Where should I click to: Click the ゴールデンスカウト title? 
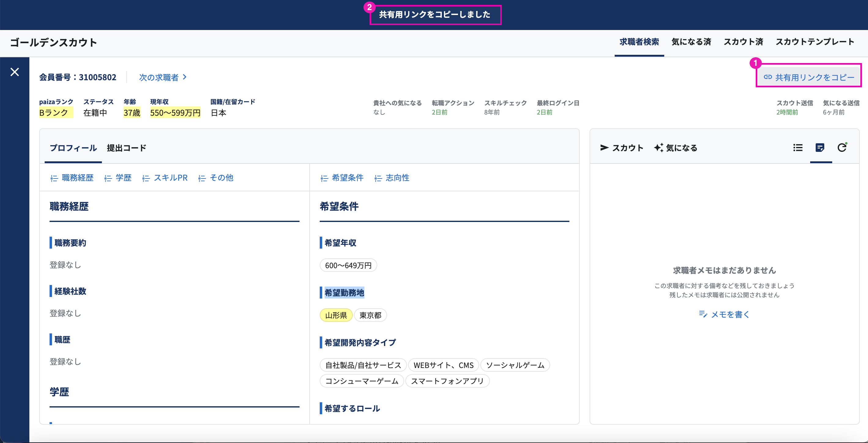(53, 43)
